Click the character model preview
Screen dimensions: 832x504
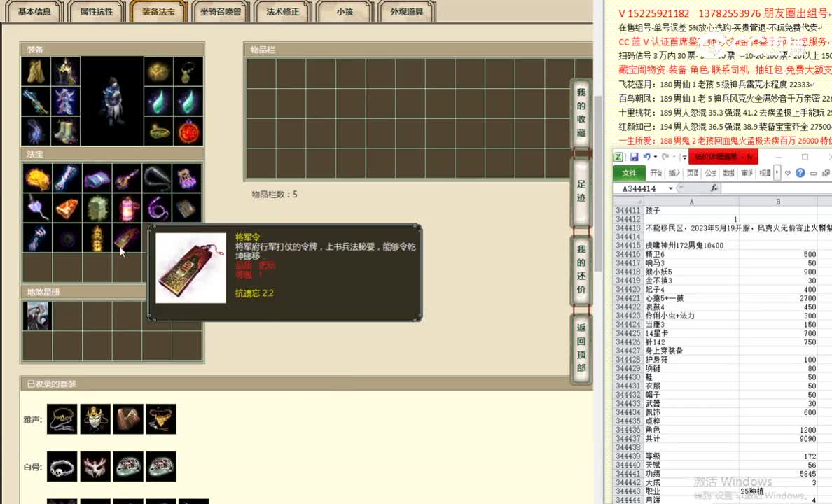(x=112, y=101)
